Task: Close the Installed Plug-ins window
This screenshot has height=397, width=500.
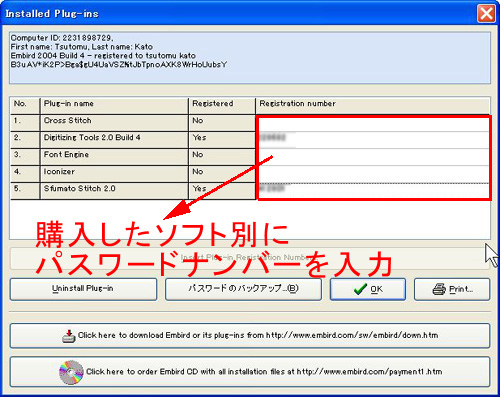Action: tap(486, 14)
